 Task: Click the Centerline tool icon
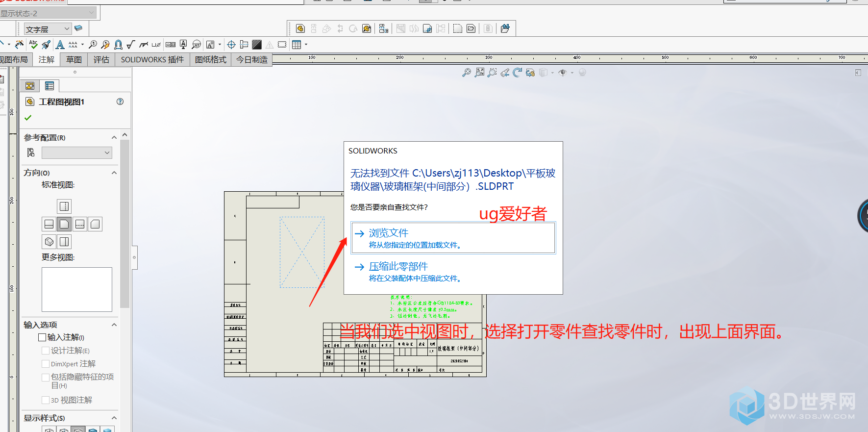244,45
